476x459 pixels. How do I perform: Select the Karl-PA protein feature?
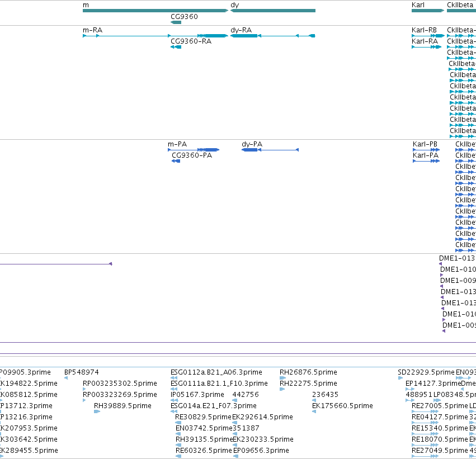coord(426,161)
